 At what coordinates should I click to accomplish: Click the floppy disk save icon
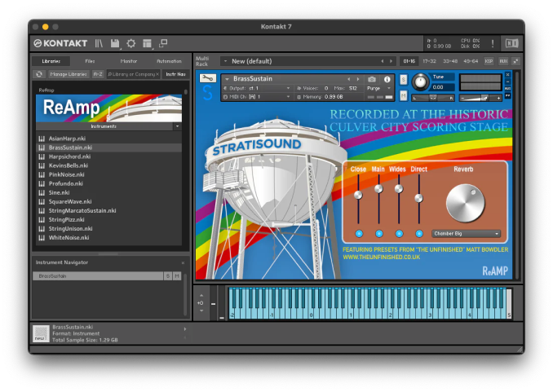point(115,43)
